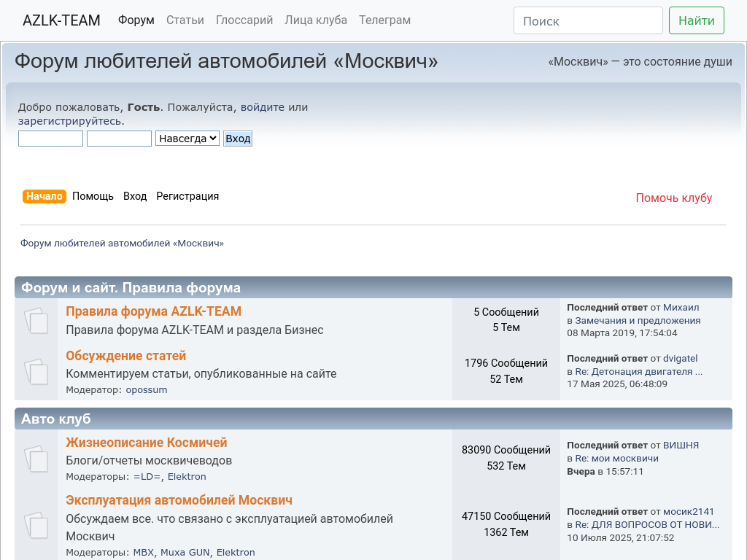Go to Статьи in top navigation
The image size is (747, 560).
coord(185,20)
